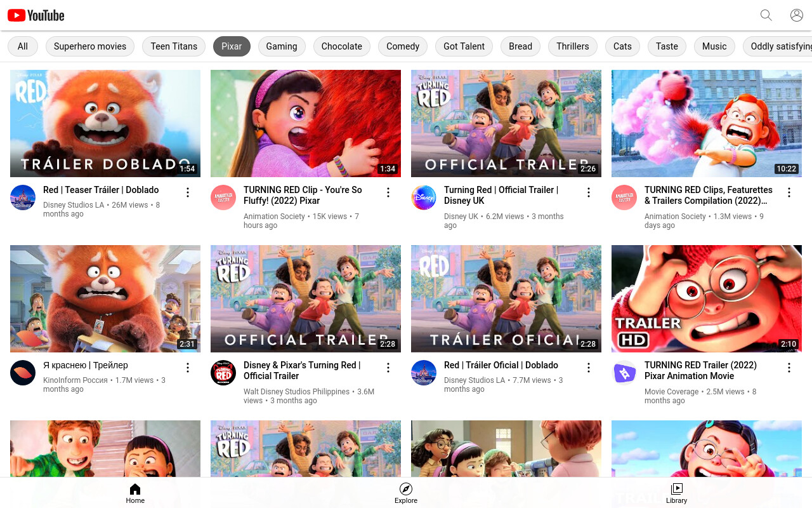Play the TRÁILER DOBLADO thumbnail video
Image resolution: width=812 pixels, height=508 pixels.
[x=105, y=123]
